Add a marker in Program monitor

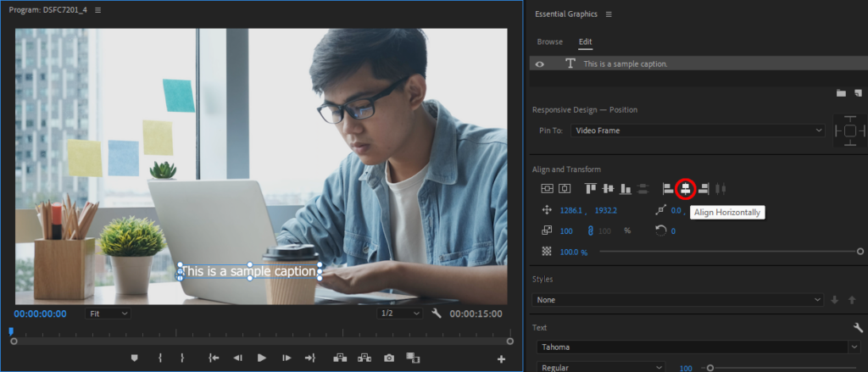tap(134, 358)
